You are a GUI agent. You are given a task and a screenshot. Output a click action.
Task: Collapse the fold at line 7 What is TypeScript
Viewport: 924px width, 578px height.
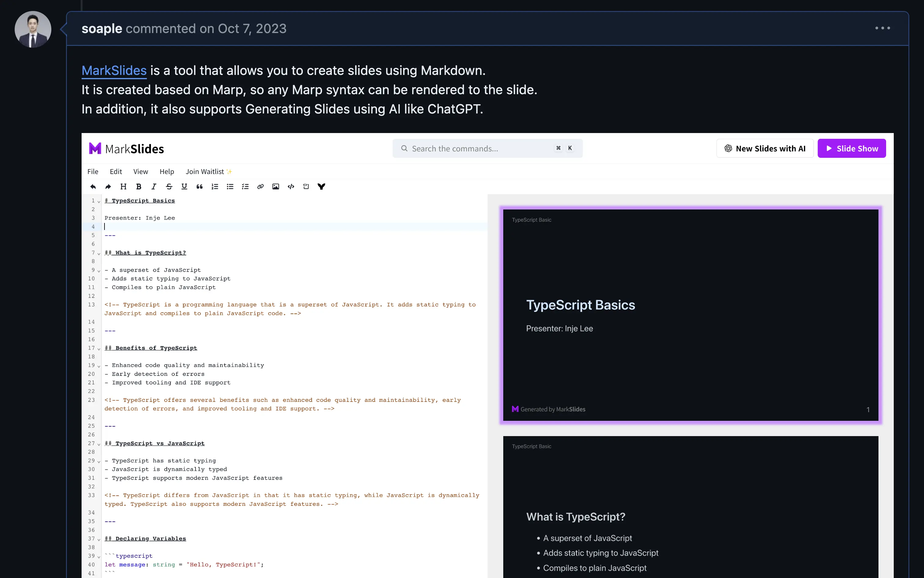(99, 254)
